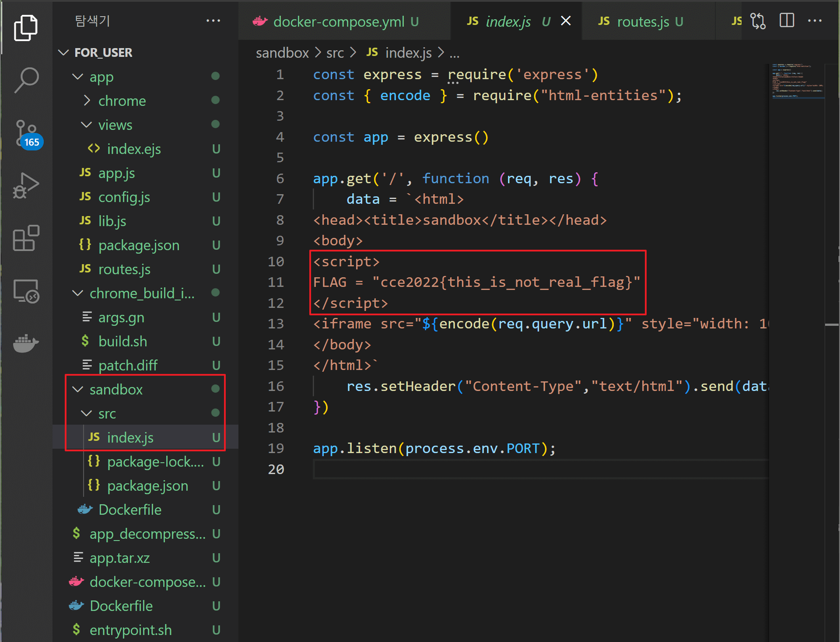The height and width of the screenshot is (642, 840).
Task: Open the Extensions view icon
Action: click(26, 238)
